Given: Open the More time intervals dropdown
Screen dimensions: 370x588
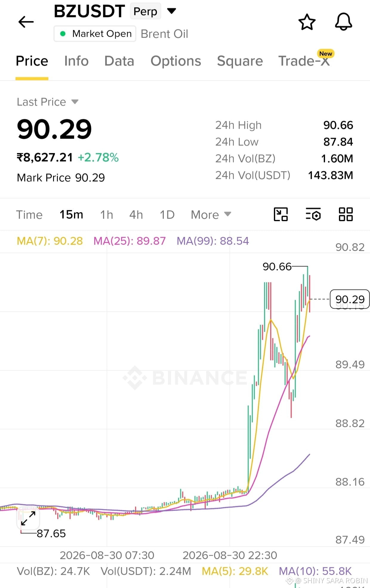Looking at the screenshot, I should tap(211, 215).
